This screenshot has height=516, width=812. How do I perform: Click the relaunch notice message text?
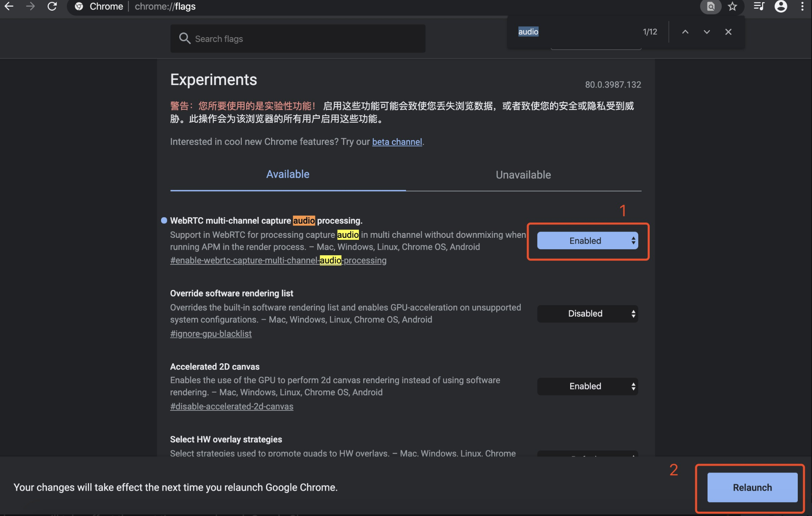coord(175,487)
